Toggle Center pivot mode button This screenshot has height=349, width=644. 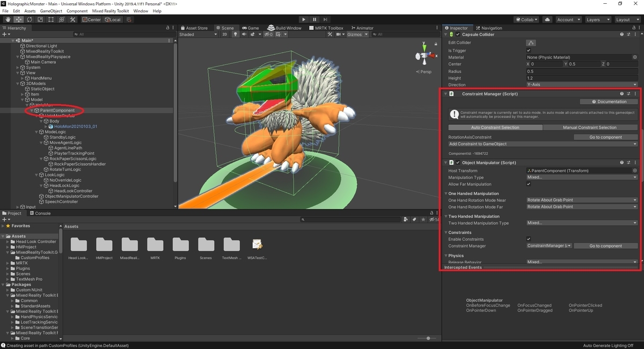pos(91,19)
